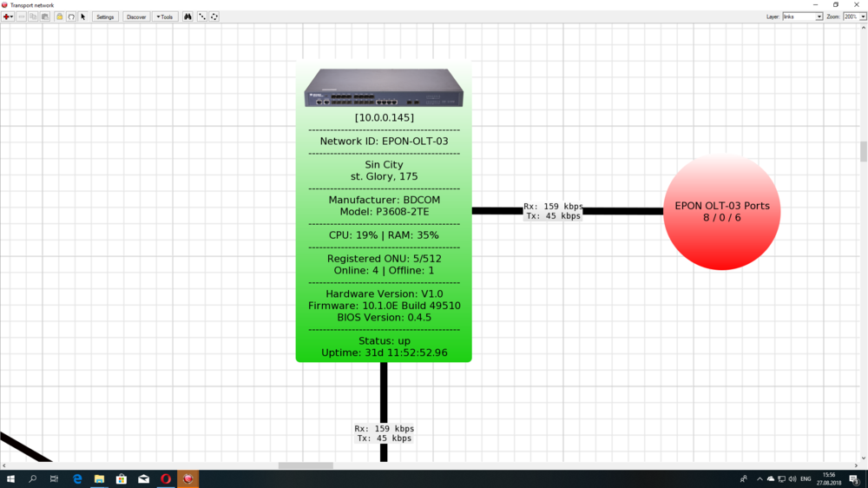
Task: Open File Explorer from the taskbar
Action: 99,478
